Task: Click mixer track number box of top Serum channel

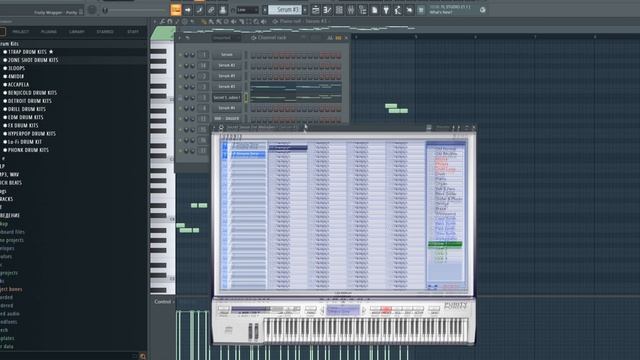Action: [203, 55]
